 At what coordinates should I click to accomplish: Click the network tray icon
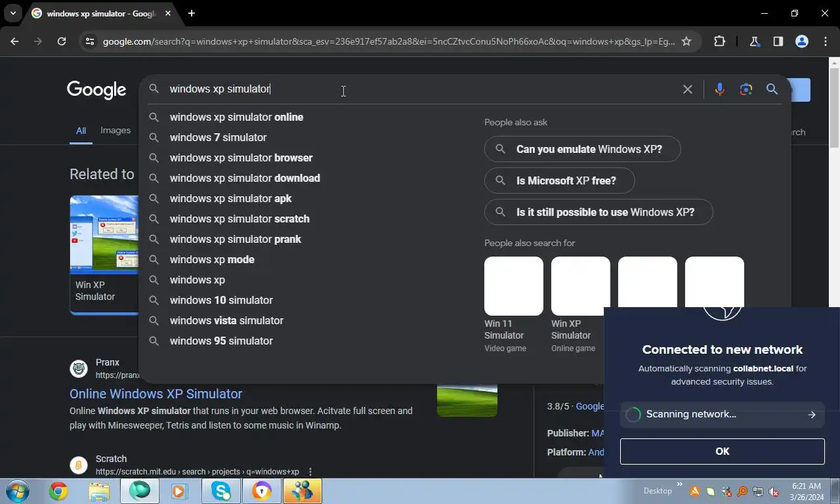[758, 491]
